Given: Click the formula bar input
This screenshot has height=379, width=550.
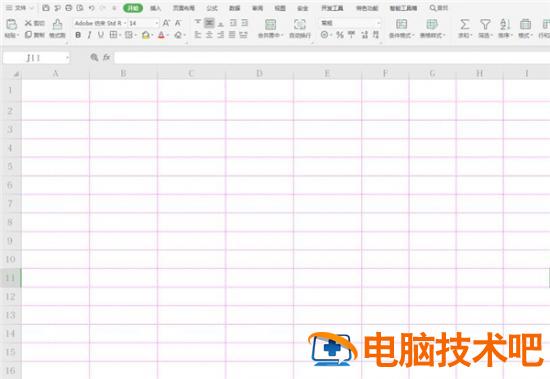Looking at the screenshot, I should pos(332,58).
